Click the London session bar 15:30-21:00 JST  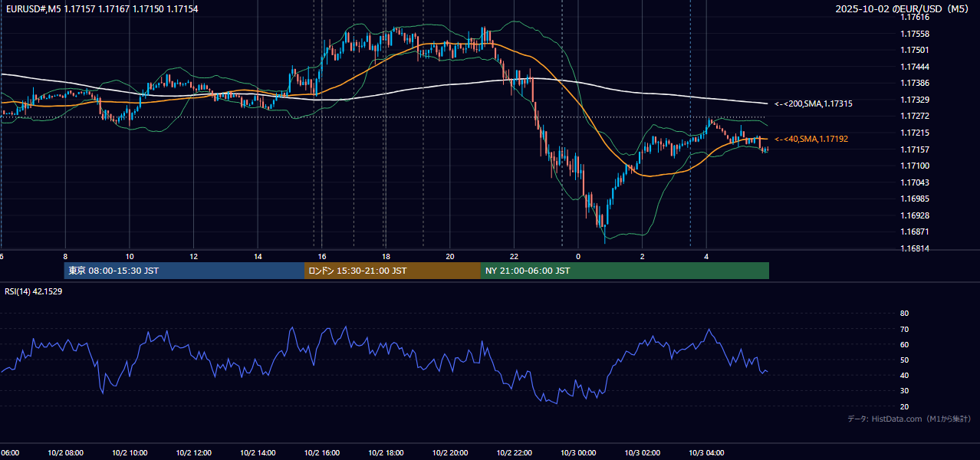pos(393,271)
